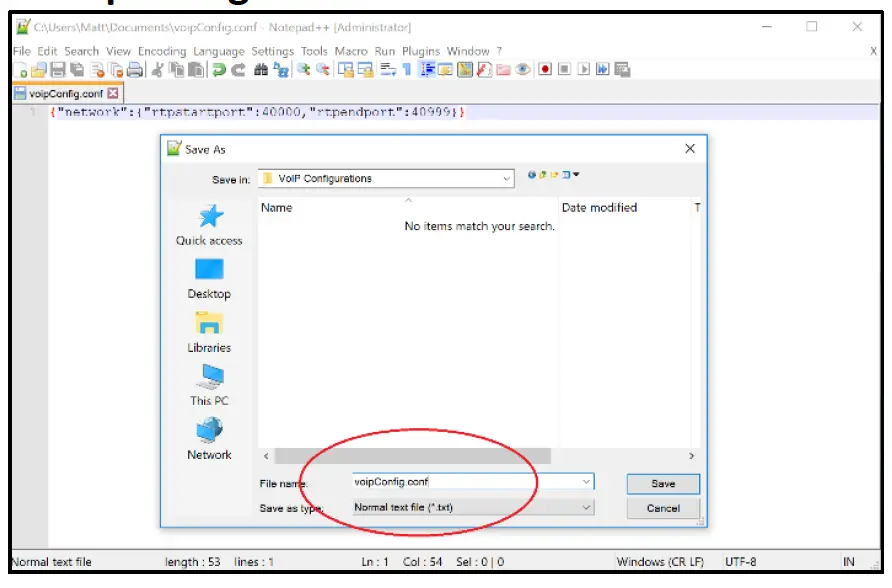The image size is (892, 588).
Task: Click the Open file toolbar icon
Action: click(39, 70)
